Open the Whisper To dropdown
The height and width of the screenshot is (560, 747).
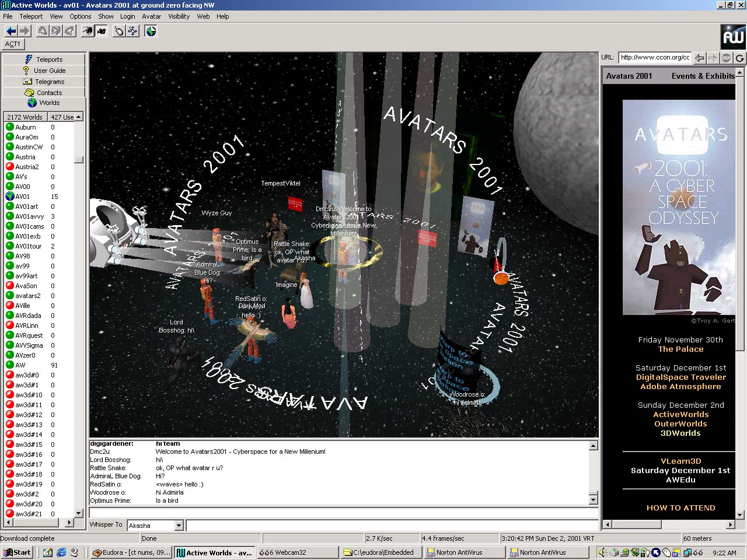179,526
